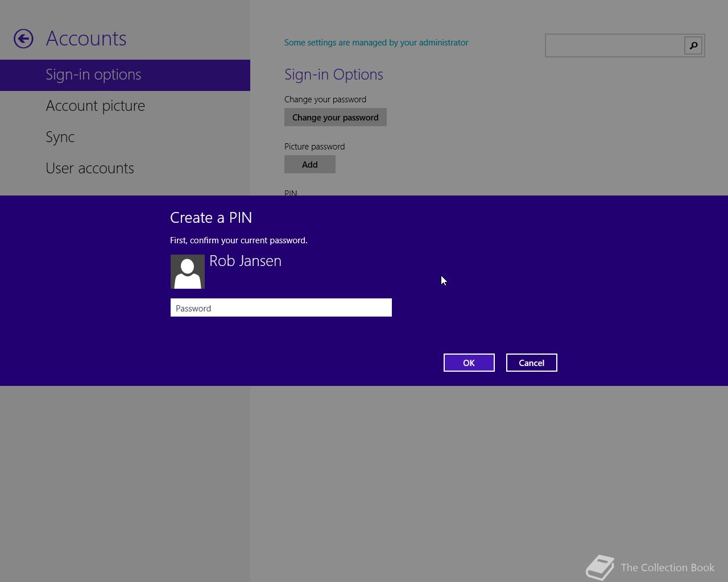Click Rob Jansen's user avatar picture

188,272
